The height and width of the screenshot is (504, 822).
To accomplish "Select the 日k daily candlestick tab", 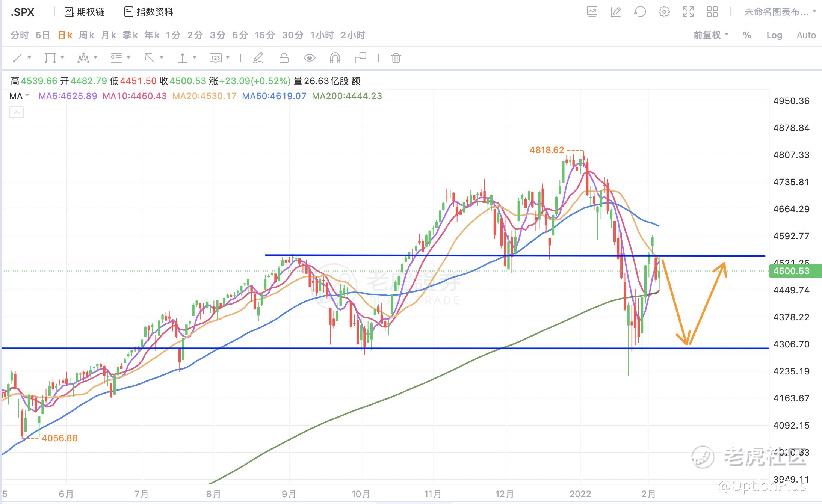I will [65, 35].
